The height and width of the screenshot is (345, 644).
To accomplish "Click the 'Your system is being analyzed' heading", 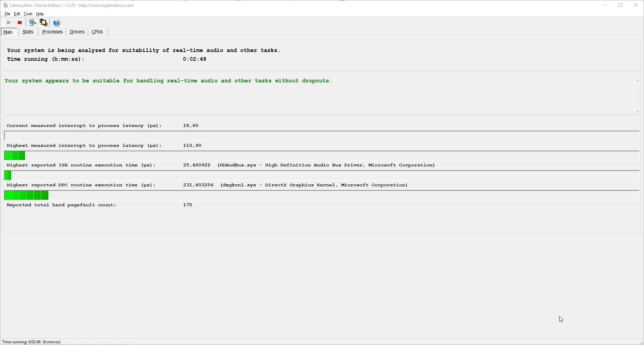I will [144, 50].
